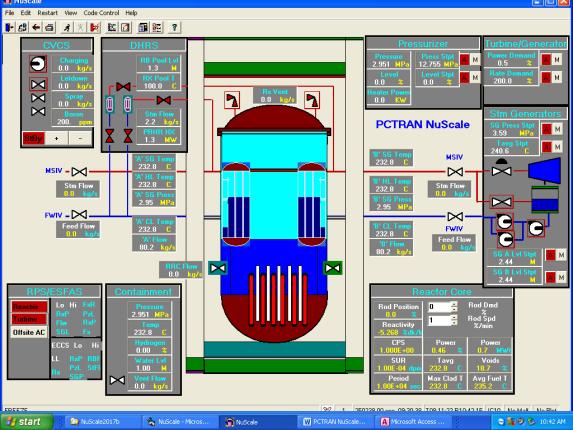Image resolution: width=573 pixels, height=430 pixels.
Task: Click the blue door exit toolbar icon
Action: (x=10, y=27)
